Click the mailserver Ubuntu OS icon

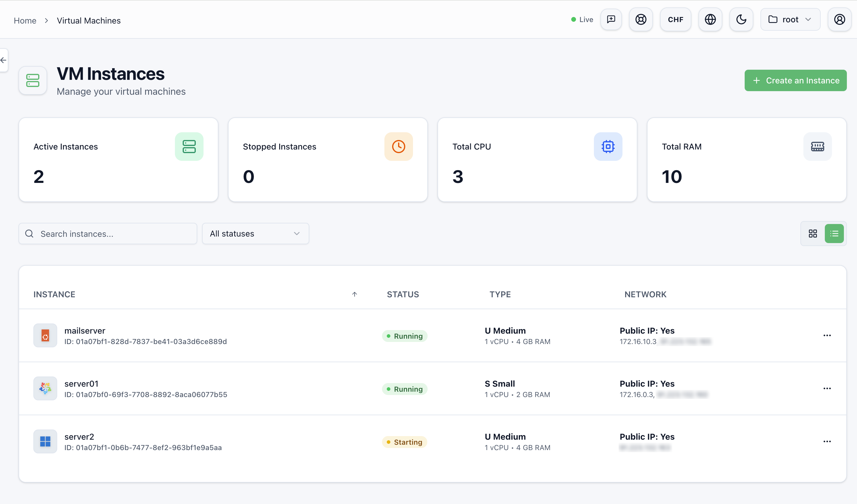45,335
